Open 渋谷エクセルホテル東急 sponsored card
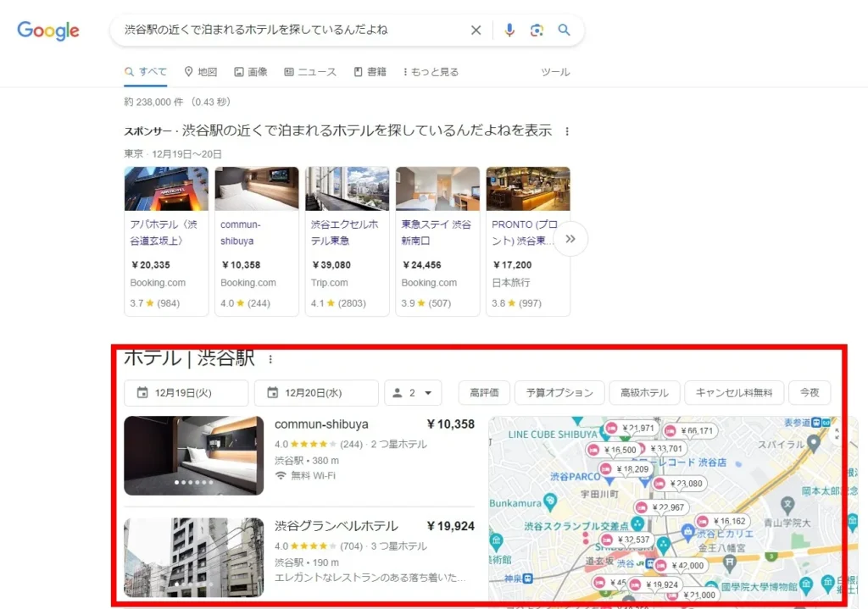The image size is (868, 609). tap(347, 241)
